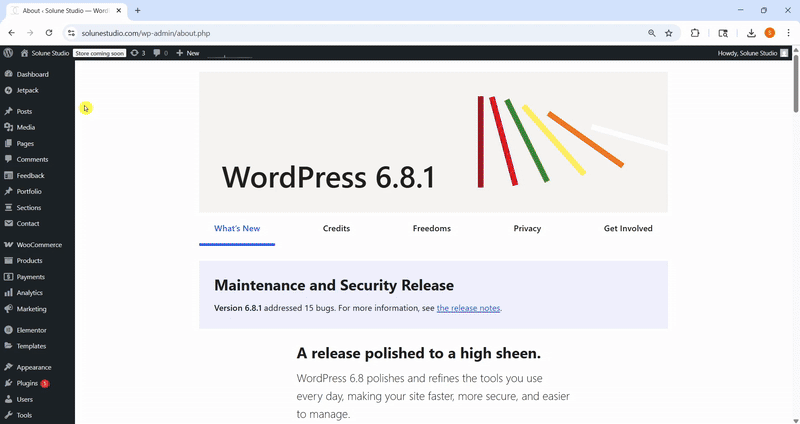This screenshot has height=424, width=800.
Task: Click the browser back arrow
Action: pyautogui.click(x=12, y=33)
